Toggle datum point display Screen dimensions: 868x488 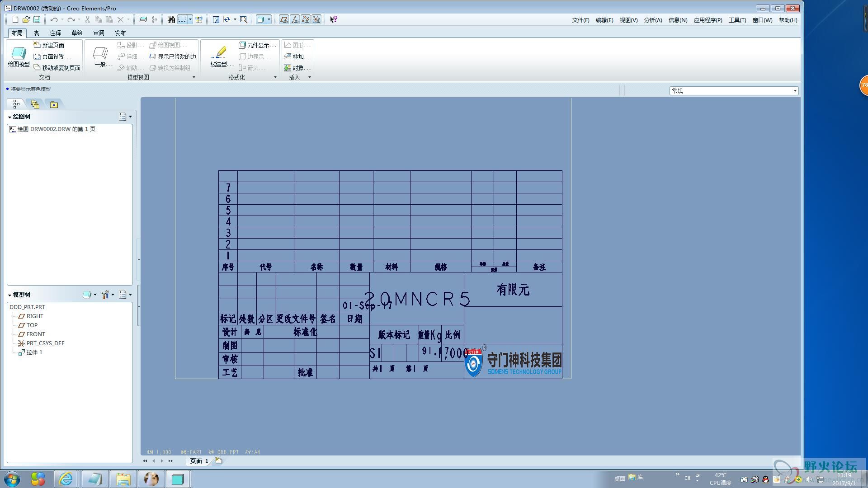306,19
